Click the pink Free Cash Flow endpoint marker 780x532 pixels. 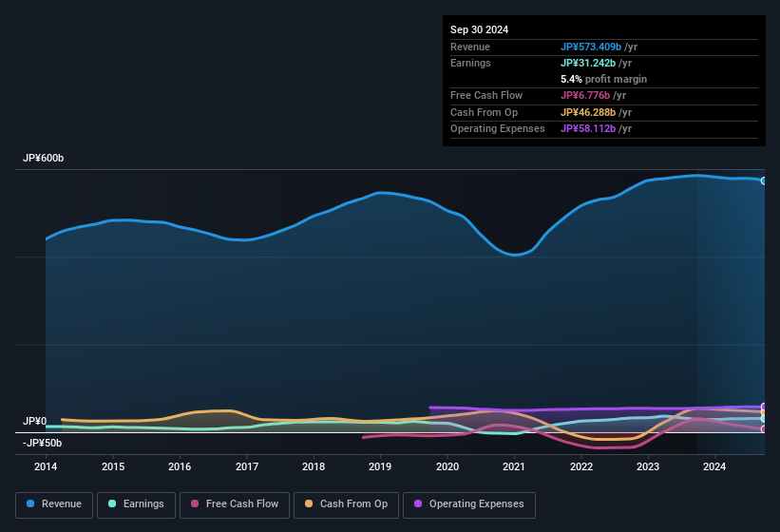tap(764, 429)
